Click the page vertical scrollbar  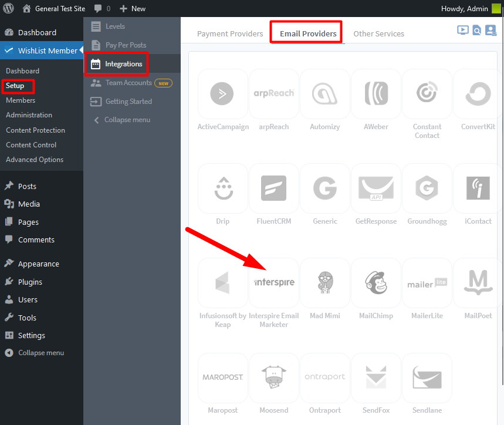pyautogui.click(x=502, y=200)
